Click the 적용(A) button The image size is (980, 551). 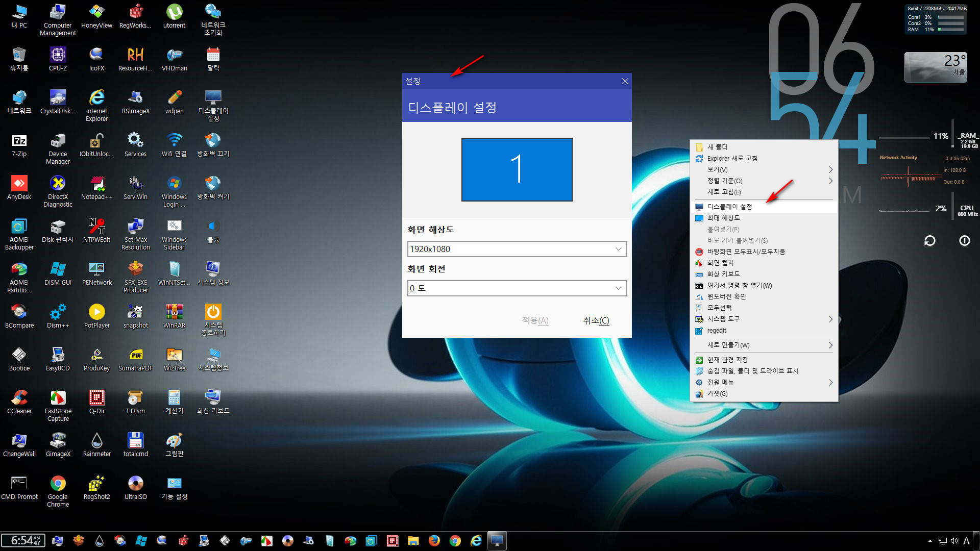click(535, 320)
